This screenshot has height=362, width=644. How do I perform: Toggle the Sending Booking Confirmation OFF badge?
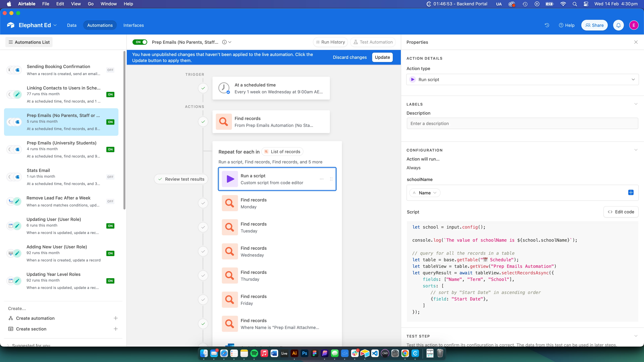coord(110,70)
